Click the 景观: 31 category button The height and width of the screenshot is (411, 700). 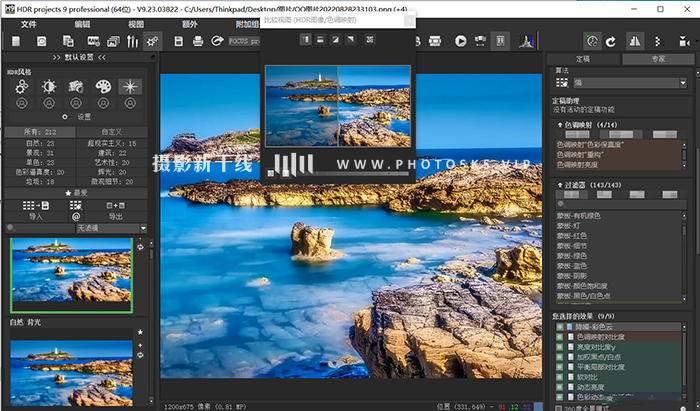(40, 153)
